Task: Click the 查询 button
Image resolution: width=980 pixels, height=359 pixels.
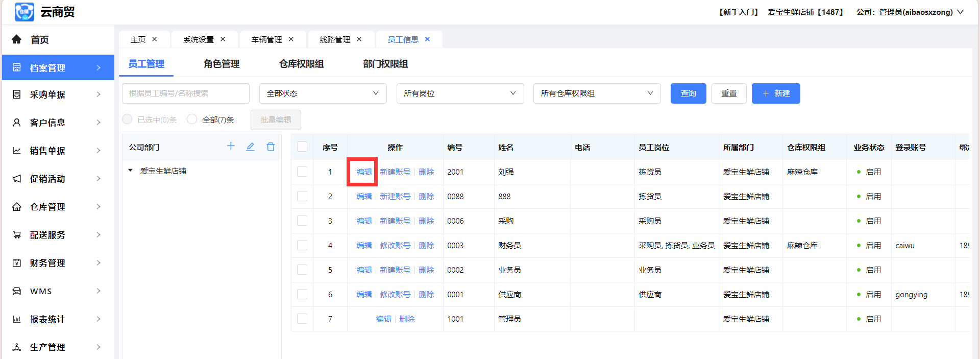Action: coord(688,93)
